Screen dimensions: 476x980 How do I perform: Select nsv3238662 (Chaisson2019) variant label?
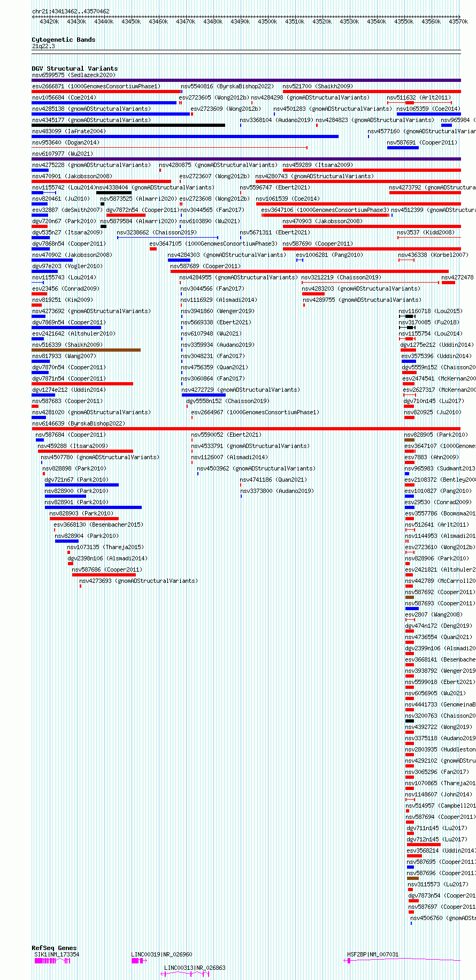[x=156, y=233]
